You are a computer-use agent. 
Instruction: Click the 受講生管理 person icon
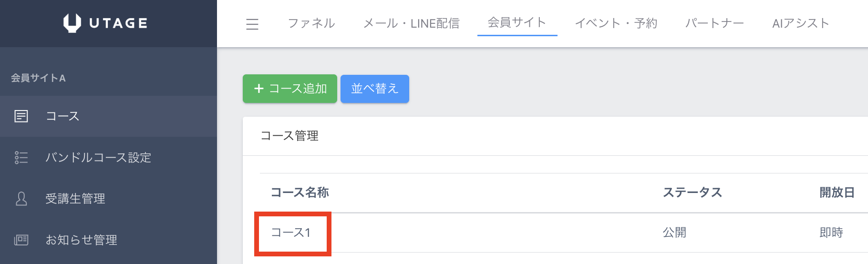point(21,199)
